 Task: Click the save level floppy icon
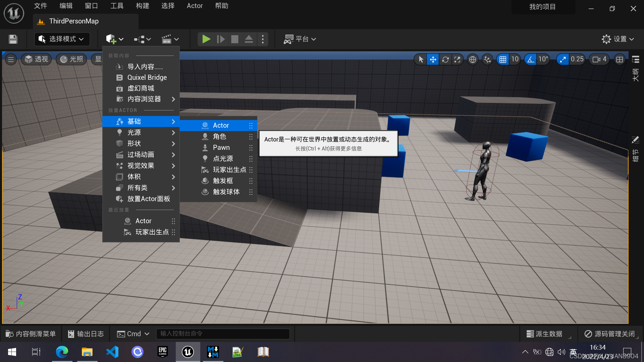click(13, 39)
